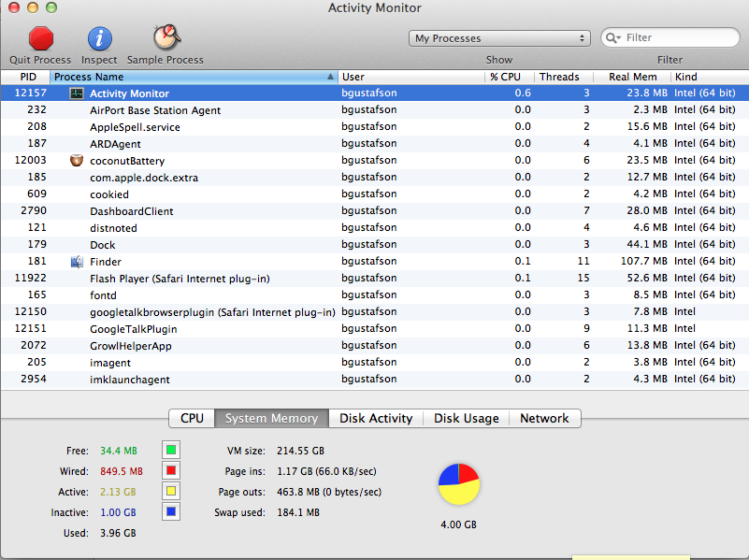749x560 pixels.
Task: Select the cookied process row
Action: coord(374,194)
